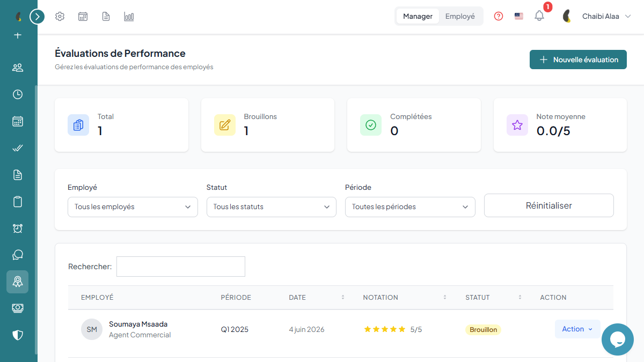Click the Note moyenne star card icon
644x362 pixels.
[x=517, y=125]
